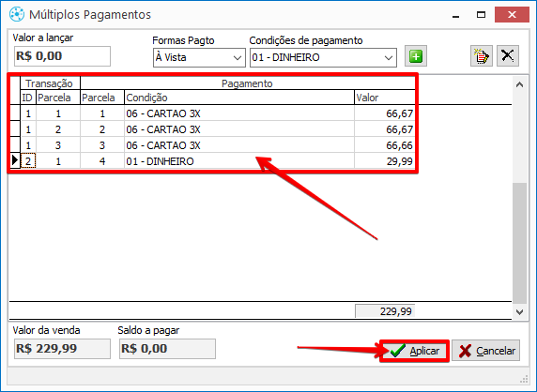The height and width of the screenshot is (392, 537).
Task: Click the Valor da venda field
Action: point(62,349)
